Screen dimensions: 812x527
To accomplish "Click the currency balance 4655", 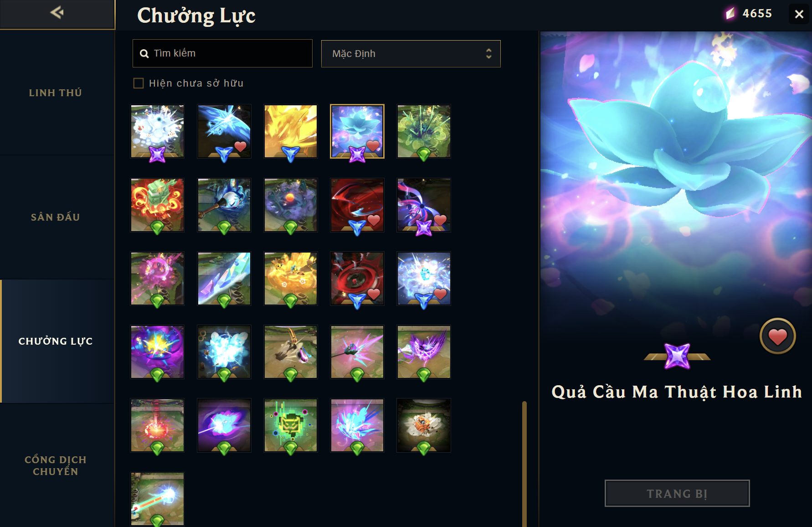I will [757, 13].
